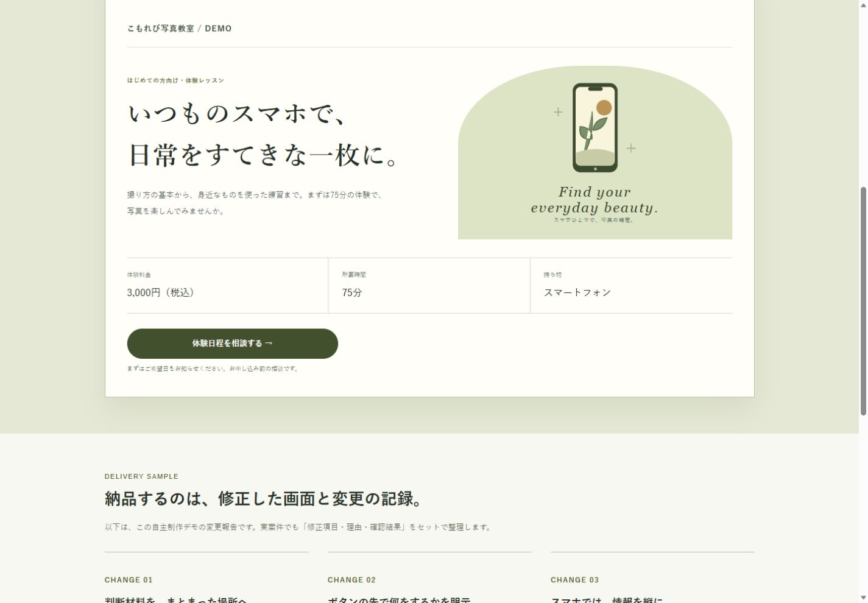Click the 持ち物 label
868x603 pixels.
pyautogui.click(x=552, y=275)
